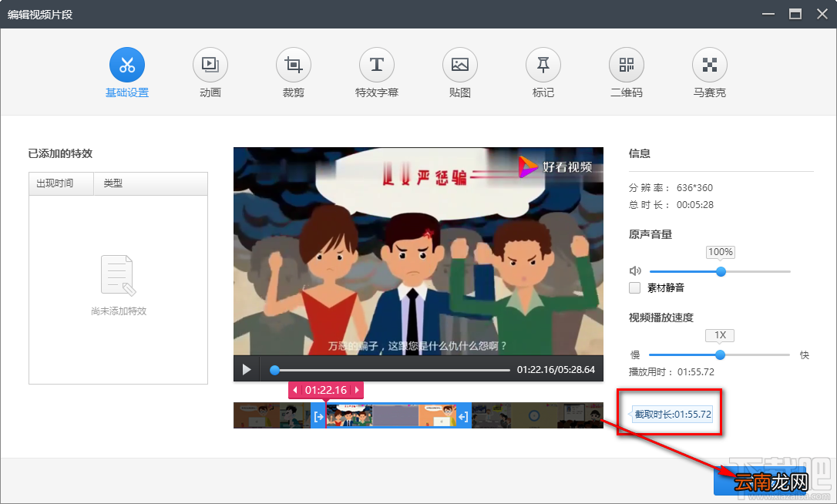Click the 截取时长:01:55.72 label
This screenshot has height=504, width=837.
click(x=673, y=415)
